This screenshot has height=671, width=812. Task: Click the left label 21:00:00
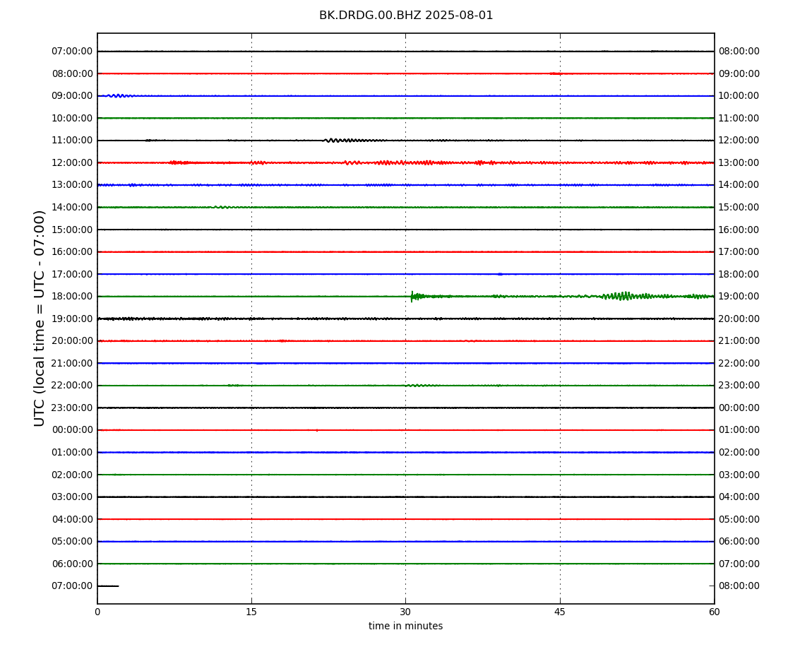[x=72, y=363]
